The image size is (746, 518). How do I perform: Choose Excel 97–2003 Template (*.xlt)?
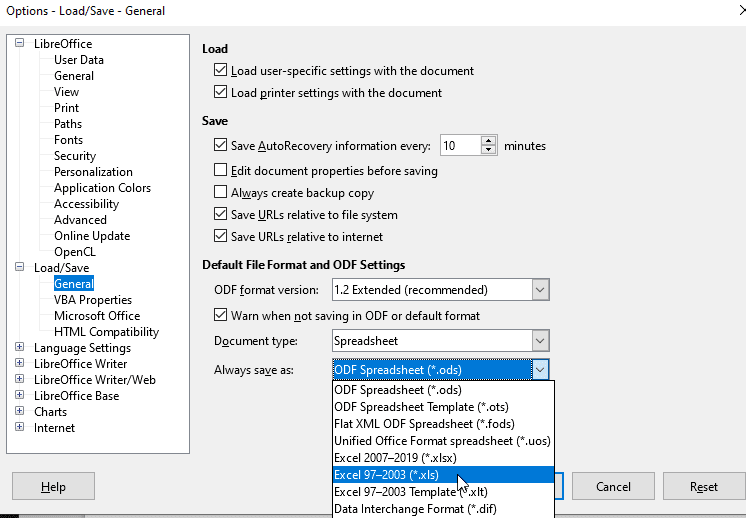tap(443, 492)
